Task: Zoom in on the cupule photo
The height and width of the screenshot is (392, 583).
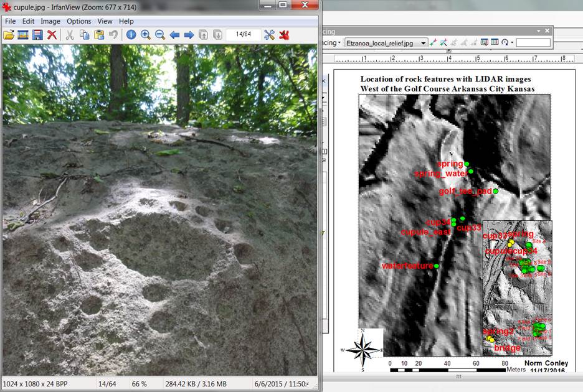Action: pos(145,35)
